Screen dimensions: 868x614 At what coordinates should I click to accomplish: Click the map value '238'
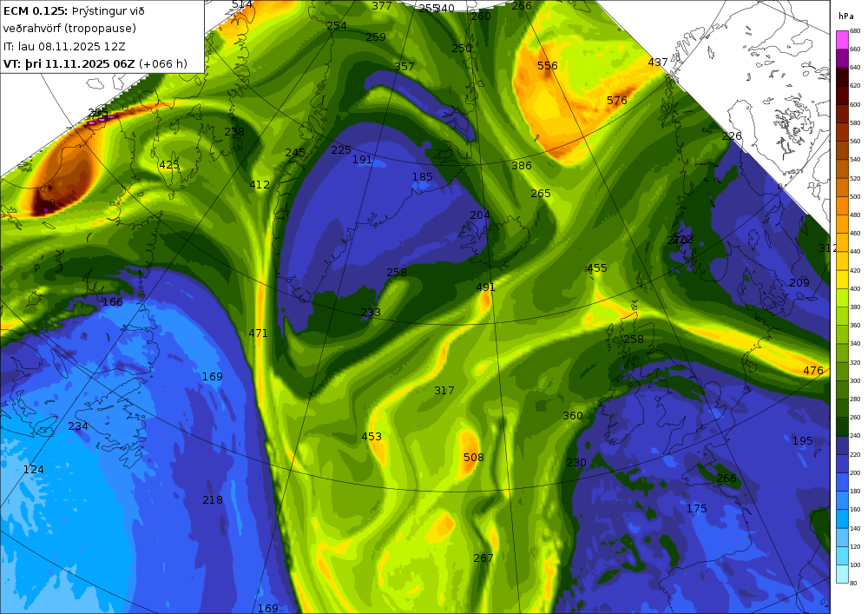point(234,132)
